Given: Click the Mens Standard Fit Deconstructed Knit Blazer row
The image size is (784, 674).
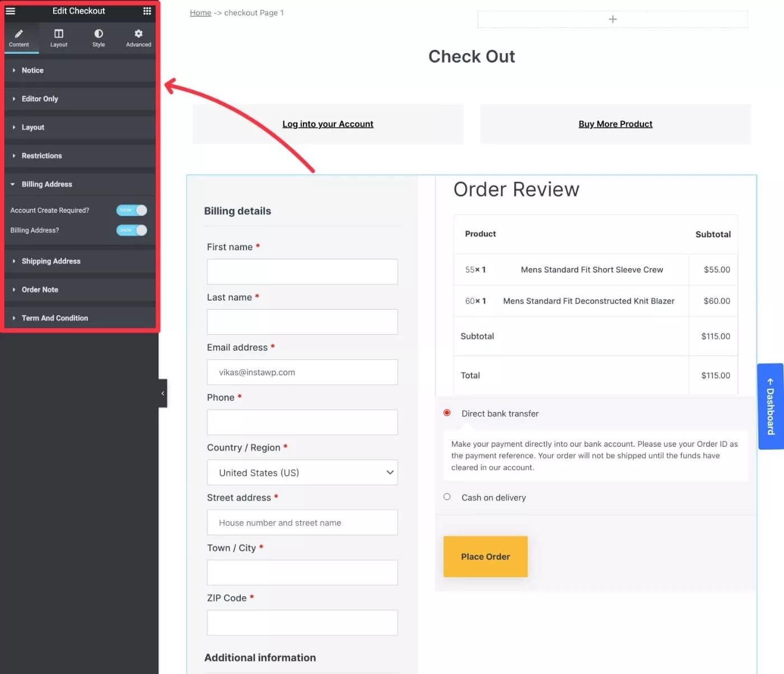Looking at the screenshot, I should (x=595, y=301).
